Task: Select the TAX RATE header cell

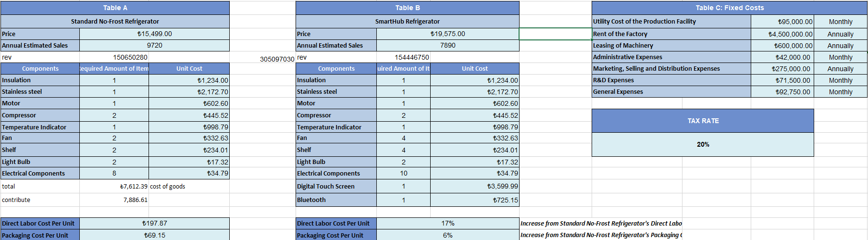Action: tap(703, 121)
